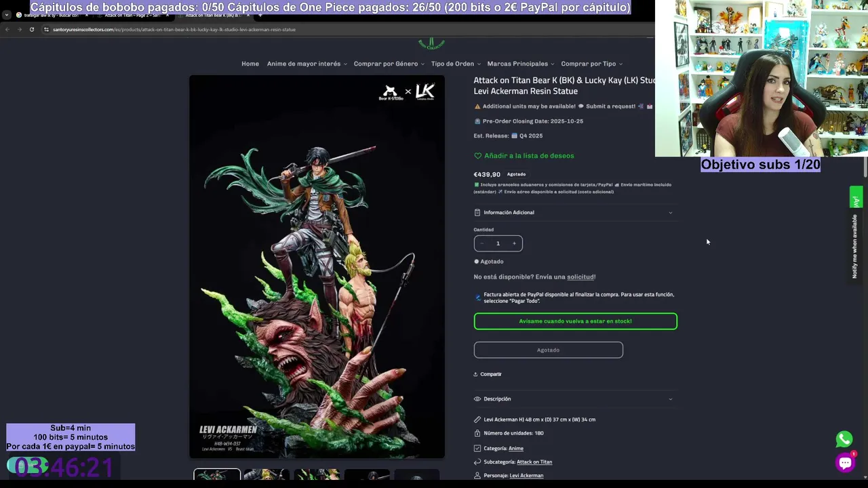The width and height of the screenshot is (868, 488).
Task: Click the '€439,90' price text
Action: coord(487,175)
